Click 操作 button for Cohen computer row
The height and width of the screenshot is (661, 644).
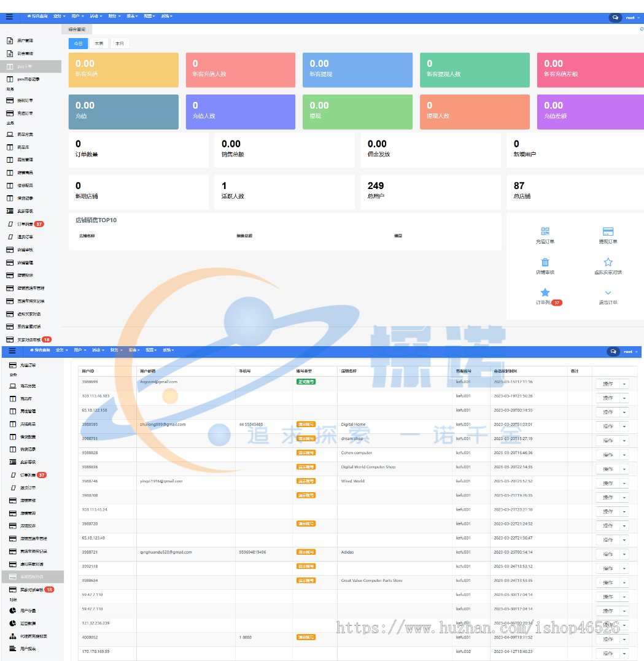coord(608,455)
